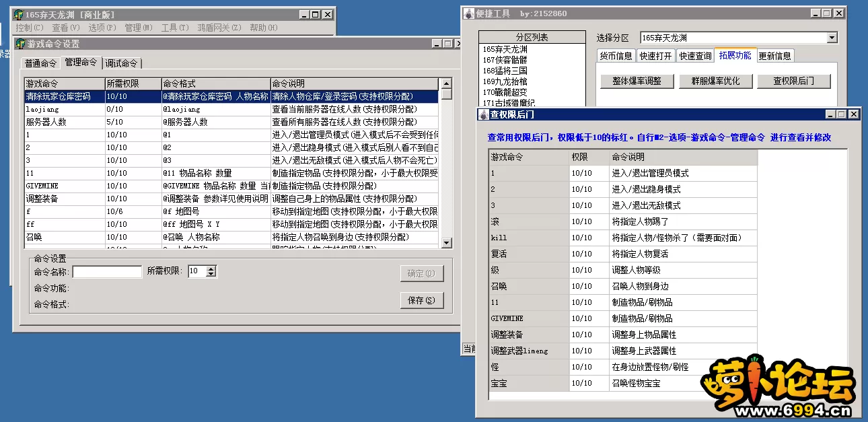Select the @GIVEMINE 物品名称 format cell

(x=216, y=186)
